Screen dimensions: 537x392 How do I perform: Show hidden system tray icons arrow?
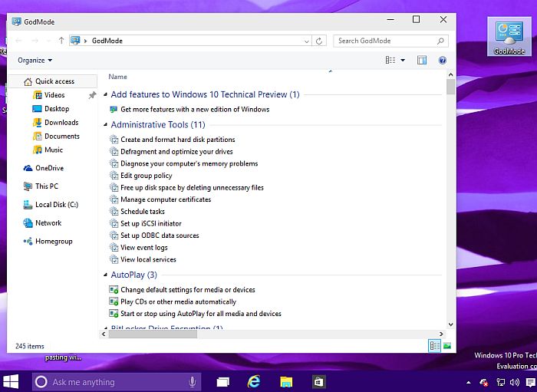[469, 383]
